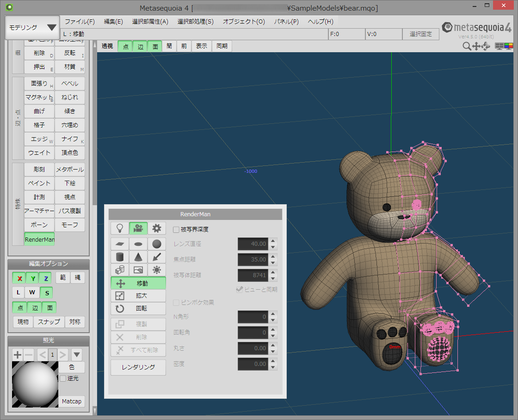
Task: Decrease 回転角 value with down arrow
Action: click(x=273, y=336)
